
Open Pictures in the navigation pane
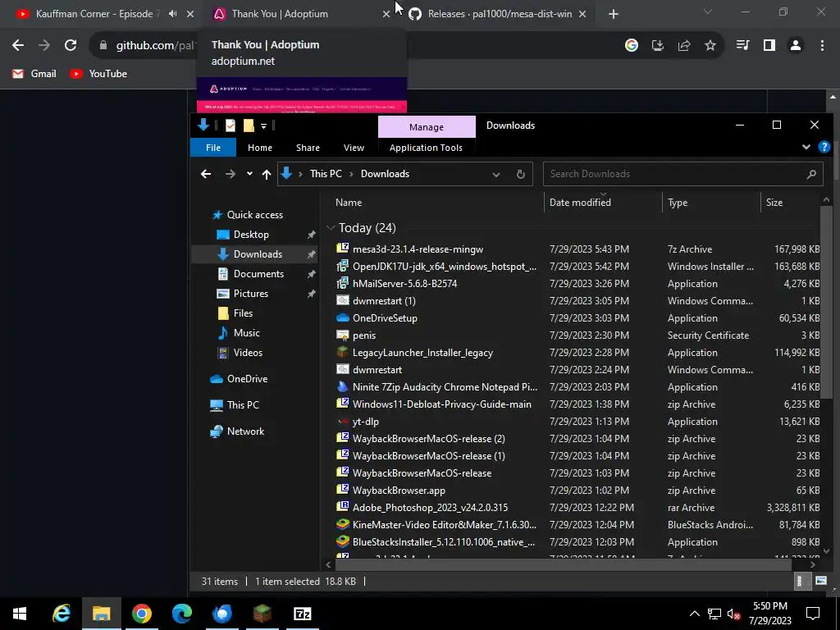(251, 294)
